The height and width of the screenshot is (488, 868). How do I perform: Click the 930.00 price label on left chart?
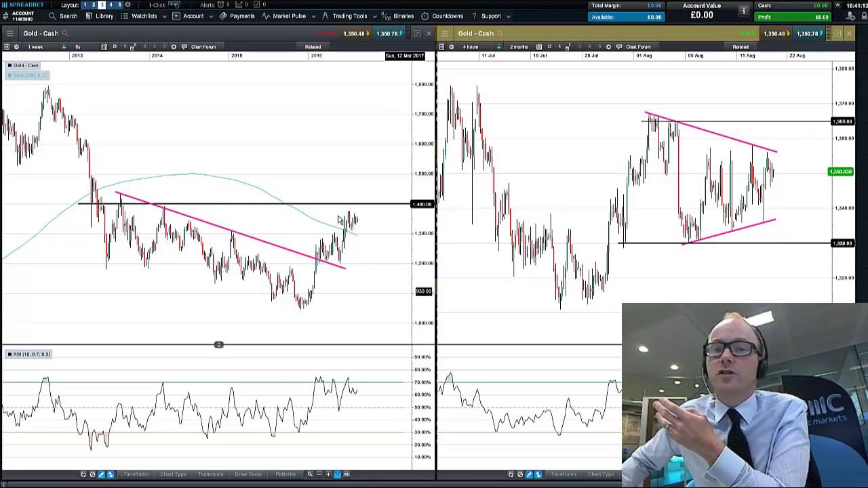423,291
